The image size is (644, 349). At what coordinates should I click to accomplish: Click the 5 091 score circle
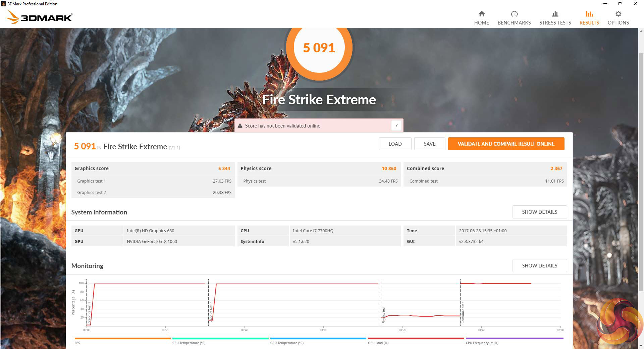click(319, 48)
